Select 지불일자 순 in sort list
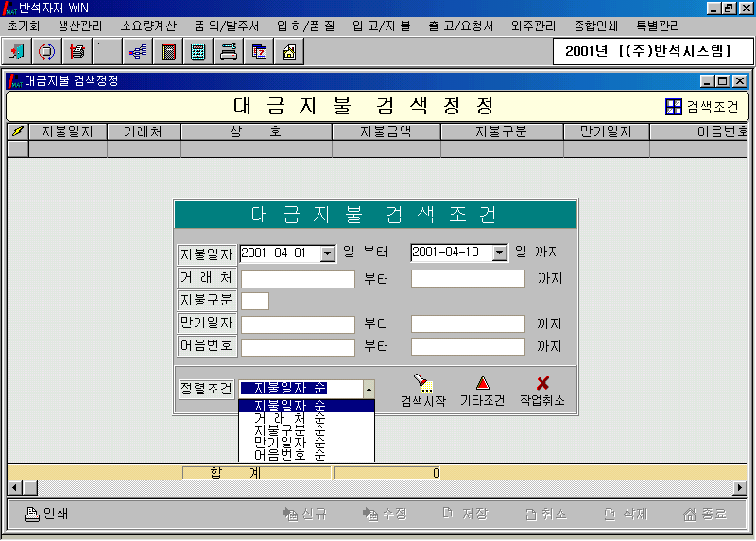Screen dimensions: 756x541 click(306, 406)
